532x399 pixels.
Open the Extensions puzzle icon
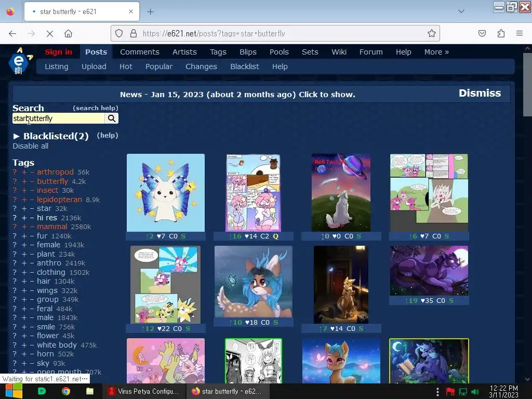pyautogui.click(x=501, y=33)
